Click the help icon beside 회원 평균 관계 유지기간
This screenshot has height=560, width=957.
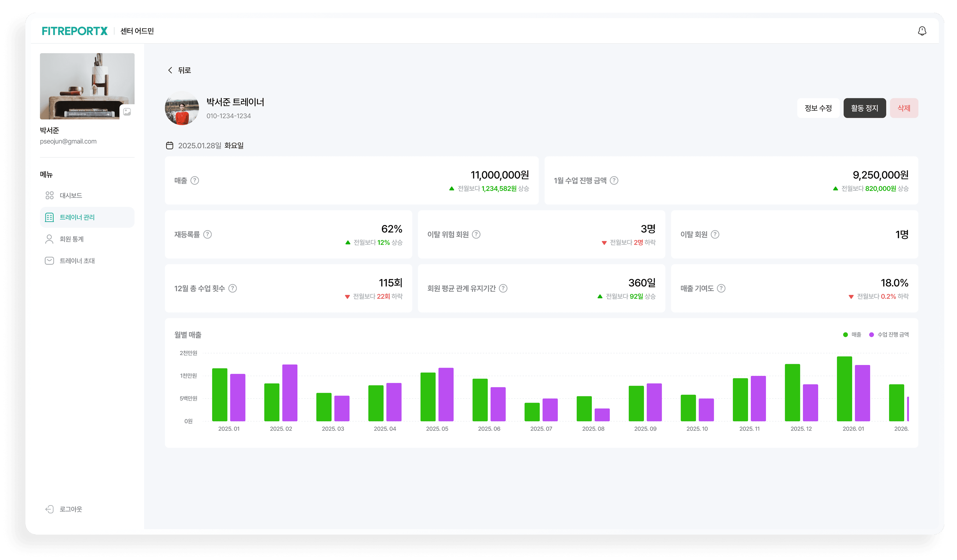(x=503, y=288)
